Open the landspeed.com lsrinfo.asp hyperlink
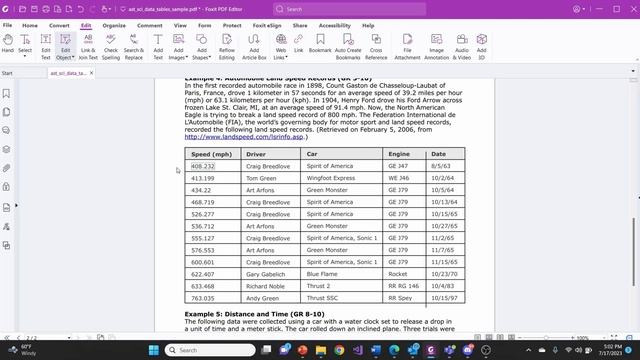Viewport: 640px width, 360px height. click(244, 137)
